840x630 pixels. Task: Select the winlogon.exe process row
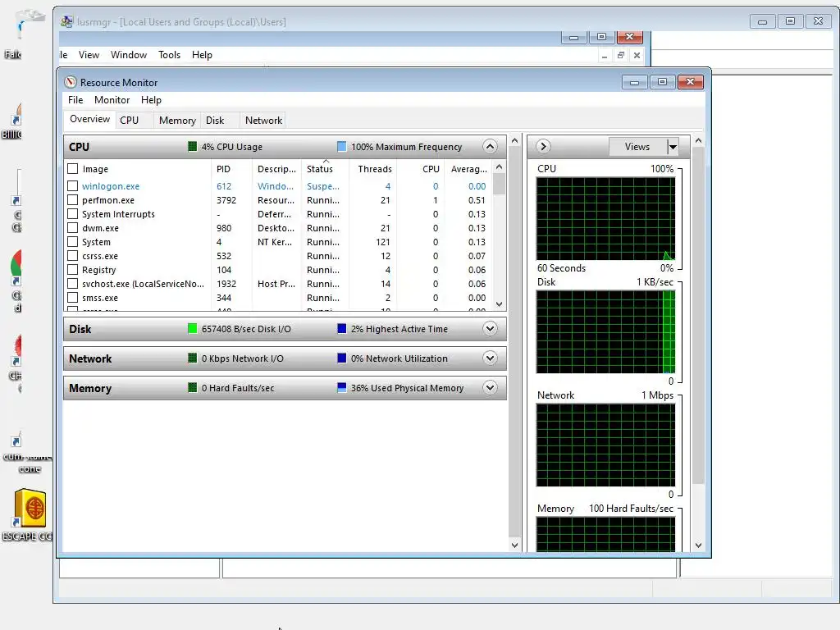(x=278, y=186)
